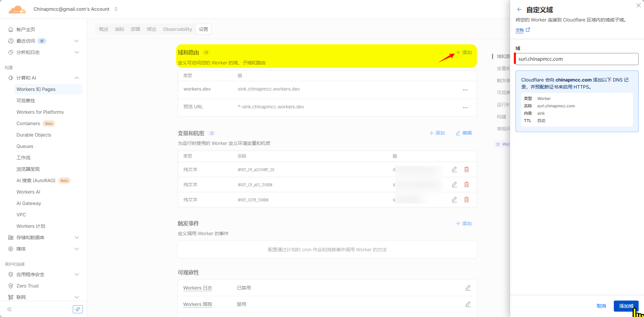Open three-dot menu for workers.dev row
This screenshot has height=317, width=644.
[x=465, y=90]
